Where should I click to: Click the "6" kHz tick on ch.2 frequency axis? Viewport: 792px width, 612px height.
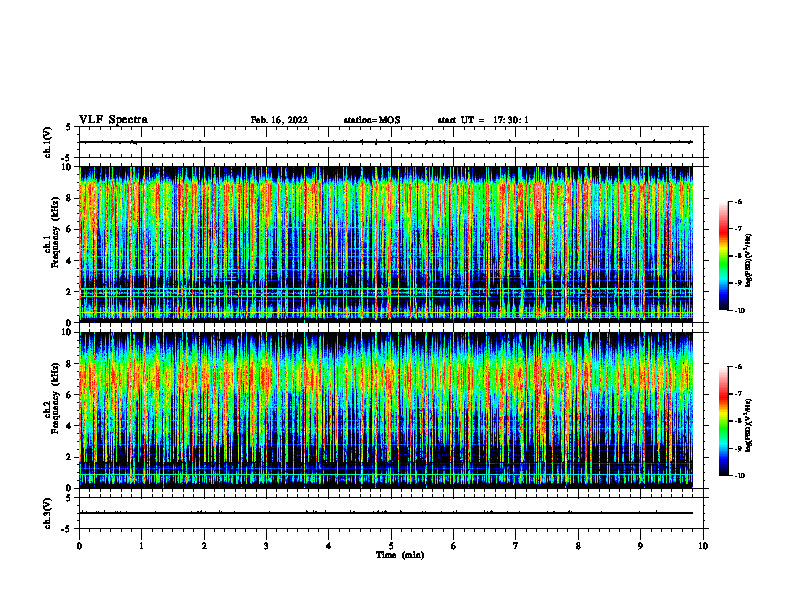[70, 395]
